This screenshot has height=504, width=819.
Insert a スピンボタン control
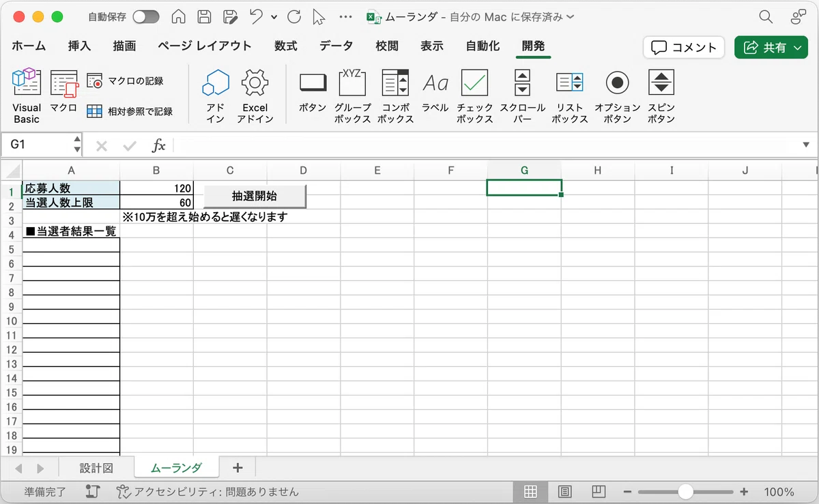point(661,96)
